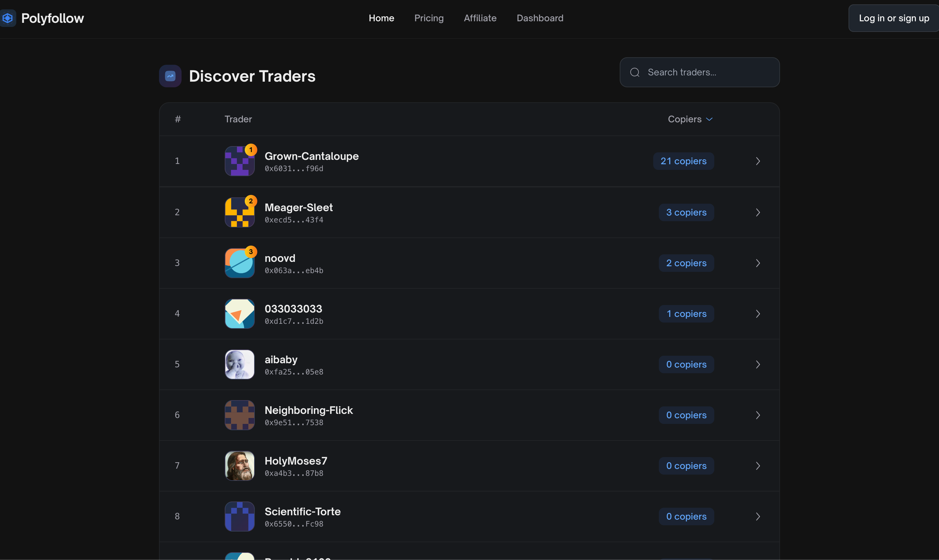Screen dimensions: 939x560
Task: Click the Discover Traders chart icon
Action: (x=170, y=76)
